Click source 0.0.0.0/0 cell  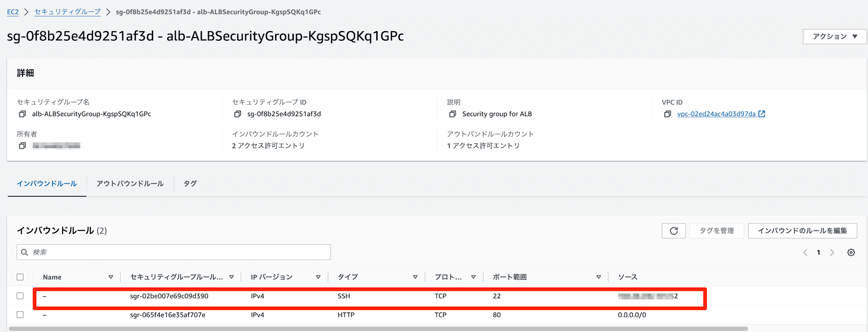pos(632,315)
